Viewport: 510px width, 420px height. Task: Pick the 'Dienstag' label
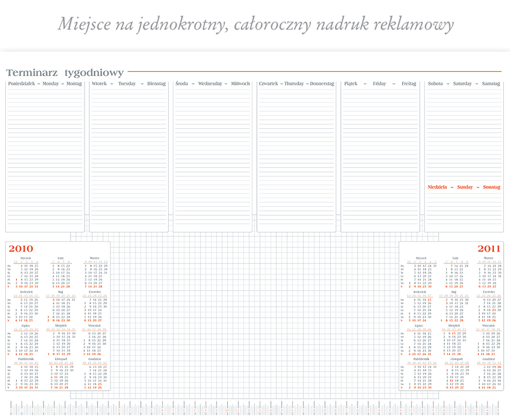pyautogui.click(x=157, y=84)
